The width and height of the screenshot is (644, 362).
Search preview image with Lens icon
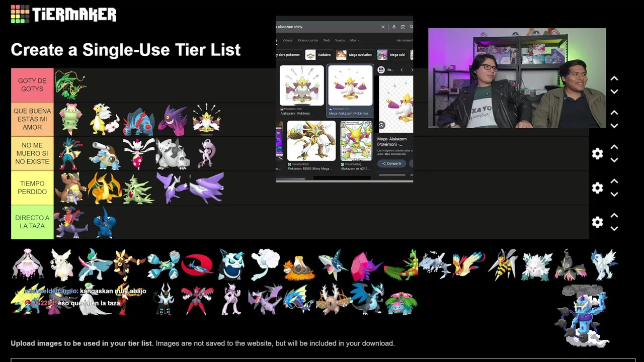[x=381, y=125]
